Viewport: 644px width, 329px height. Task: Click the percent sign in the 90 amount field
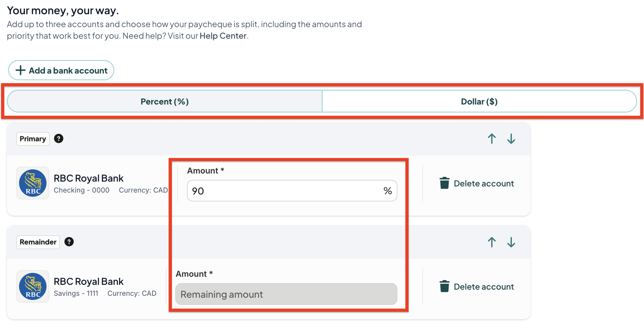click(388, 191)
